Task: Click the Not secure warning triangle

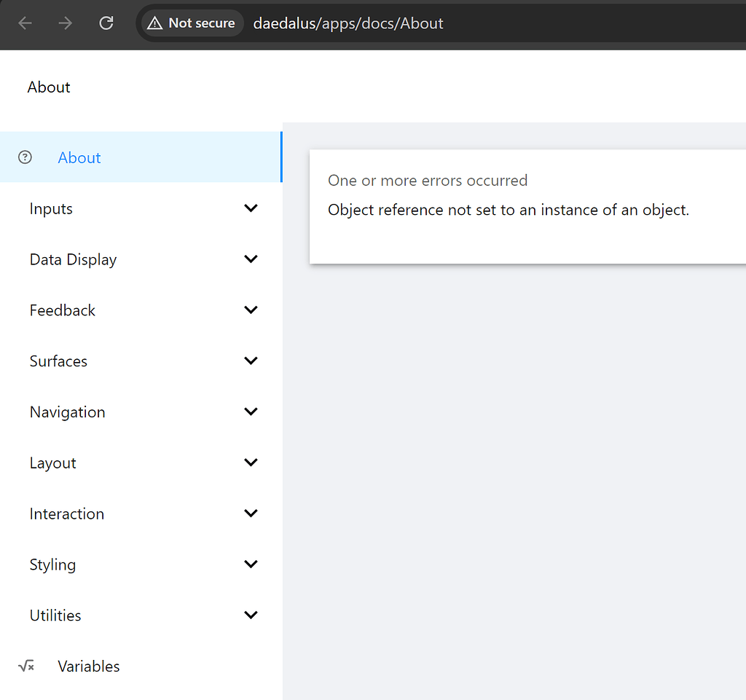Action: [x=155, y=23]
